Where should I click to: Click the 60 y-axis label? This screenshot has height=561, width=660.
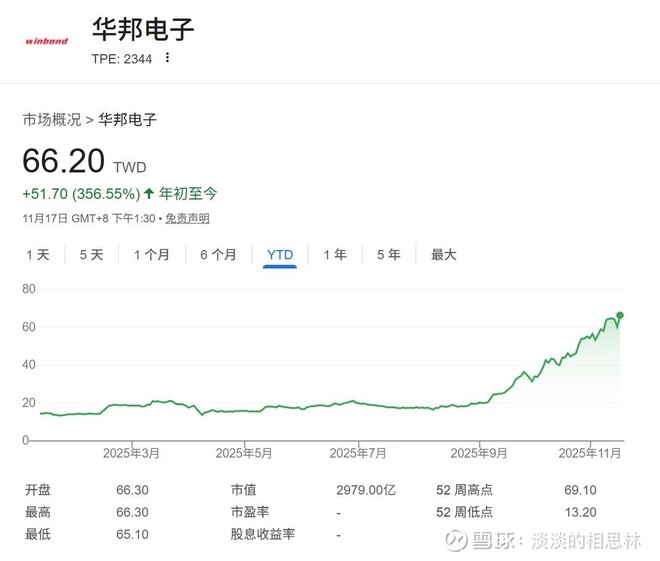[29, 327]
